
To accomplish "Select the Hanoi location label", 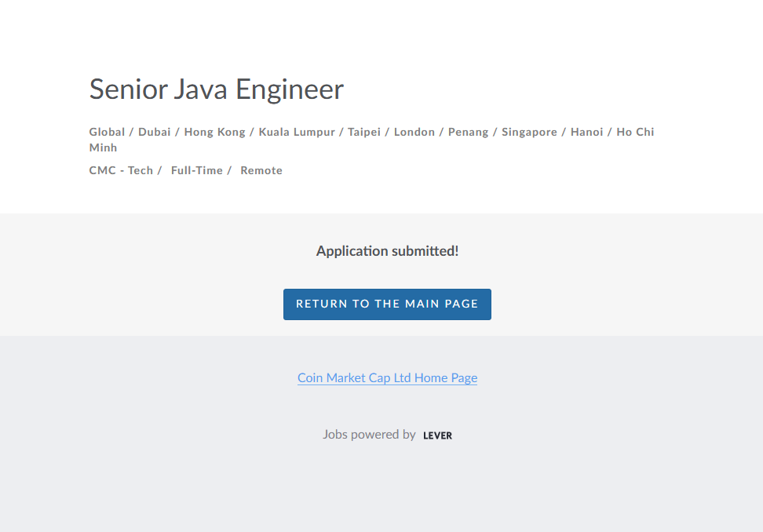I will (x=586, y=132).
